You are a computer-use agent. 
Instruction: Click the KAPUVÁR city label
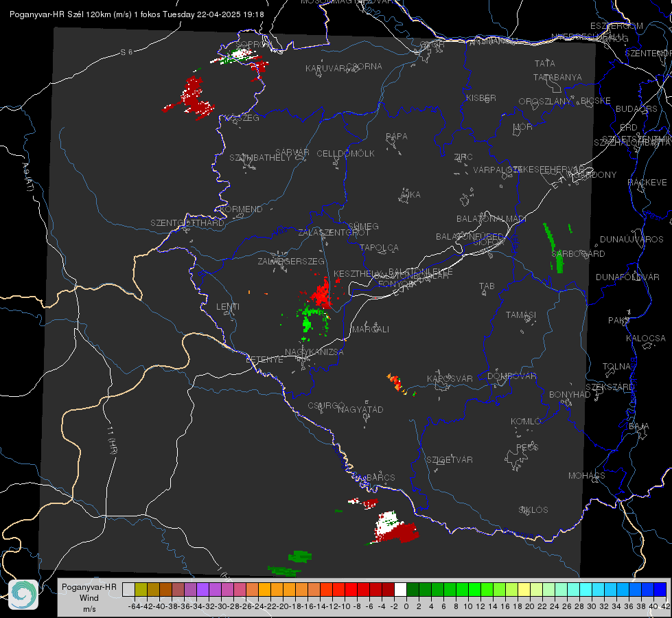325,68
